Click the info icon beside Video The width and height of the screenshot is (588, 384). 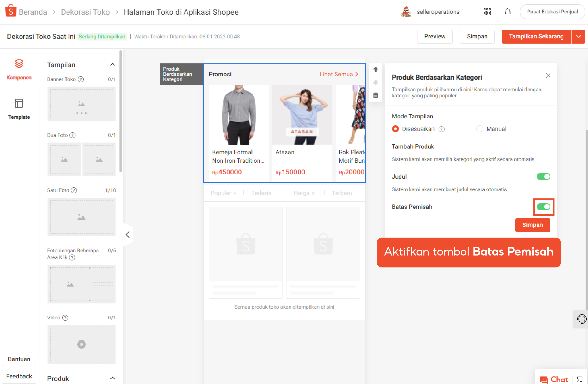[65, 317]
